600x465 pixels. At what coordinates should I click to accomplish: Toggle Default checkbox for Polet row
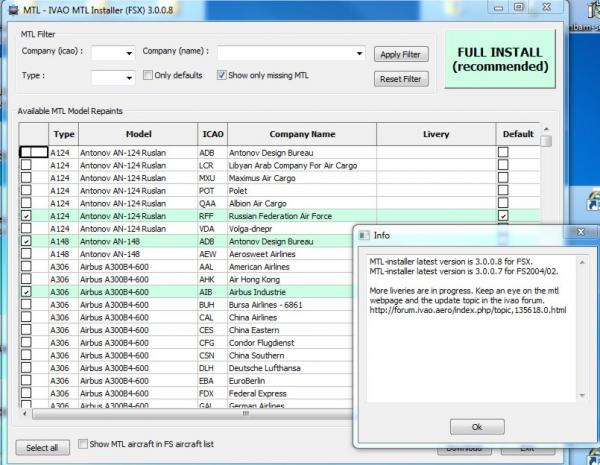tap(503, 190)
